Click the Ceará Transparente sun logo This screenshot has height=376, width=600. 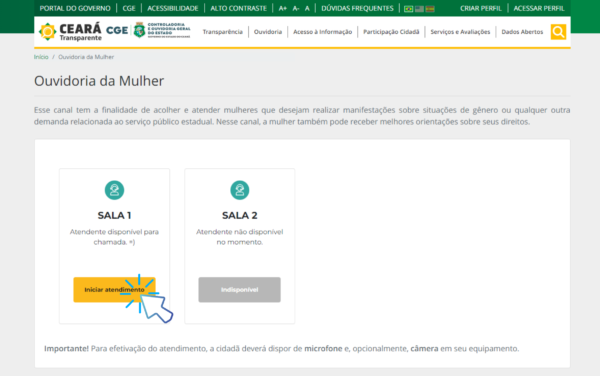[47, 32]
